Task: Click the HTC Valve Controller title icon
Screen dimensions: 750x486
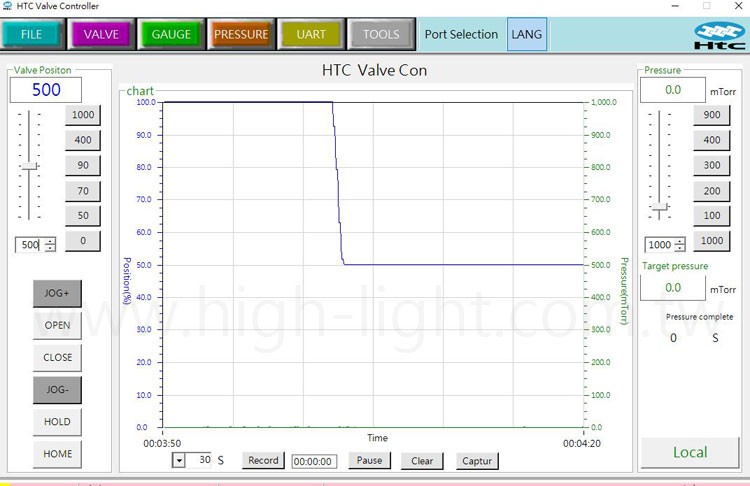Action: (x=7, y=6)
